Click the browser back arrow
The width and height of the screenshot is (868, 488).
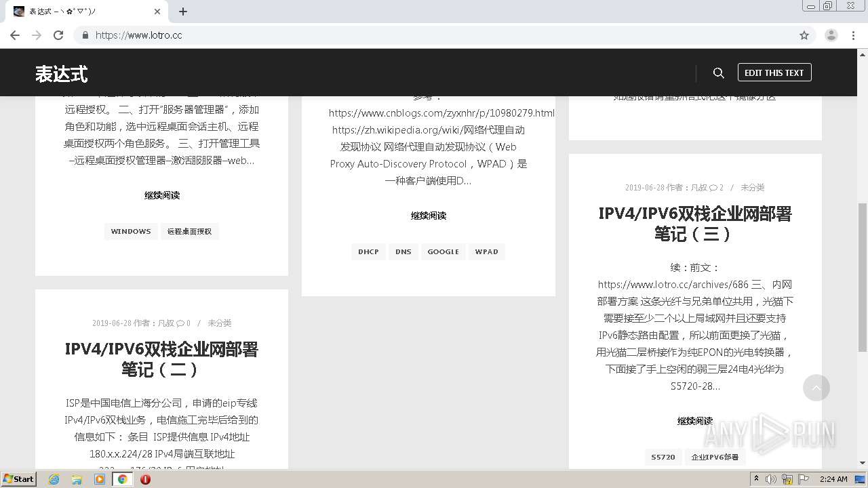(15, 35)
